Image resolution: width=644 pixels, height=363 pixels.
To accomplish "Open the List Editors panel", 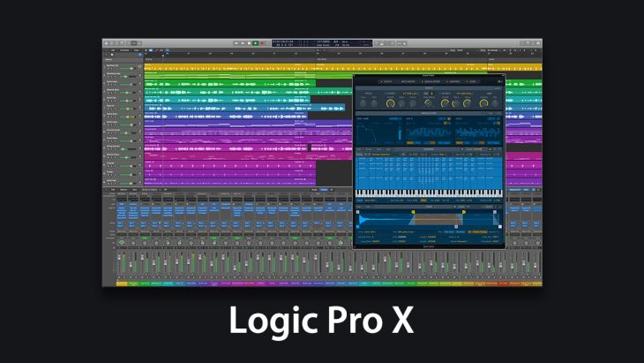I will click(523, 42).
